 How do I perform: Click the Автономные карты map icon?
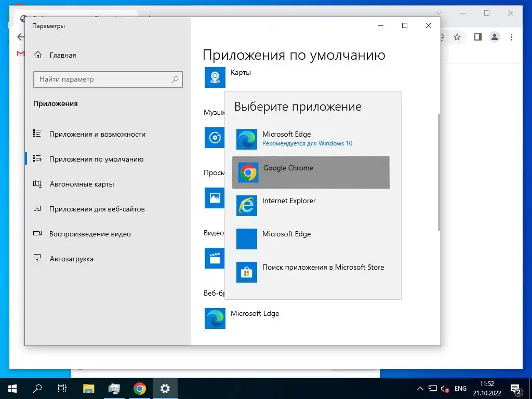37,184
